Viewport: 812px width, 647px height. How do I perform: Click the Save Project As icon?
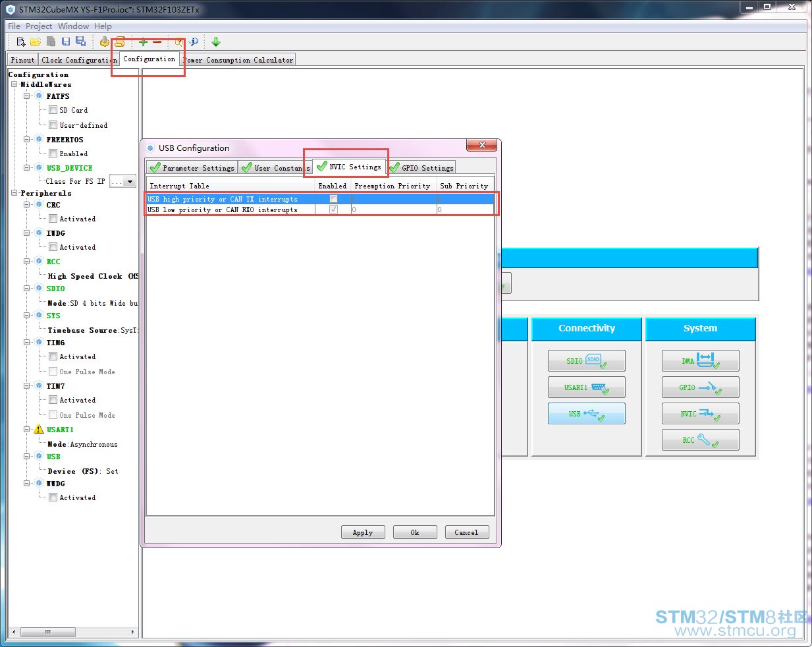pos(80,42)
